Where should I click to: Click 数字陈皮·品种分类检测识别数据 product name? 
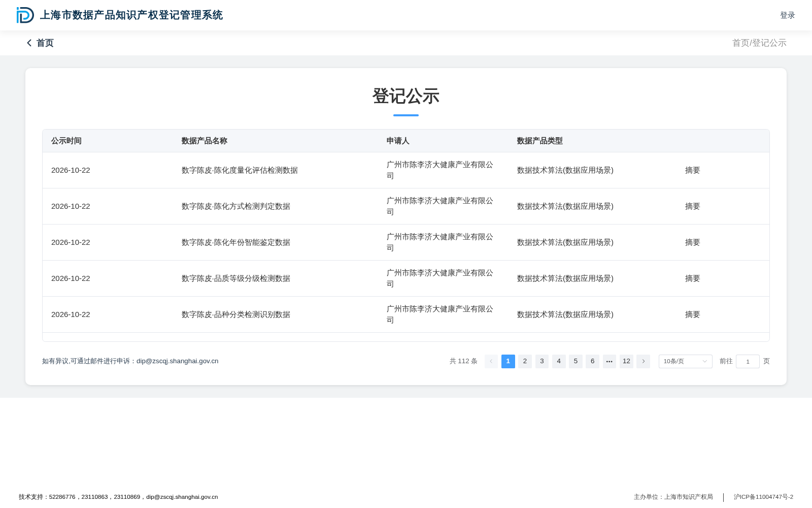pos(236,314)
